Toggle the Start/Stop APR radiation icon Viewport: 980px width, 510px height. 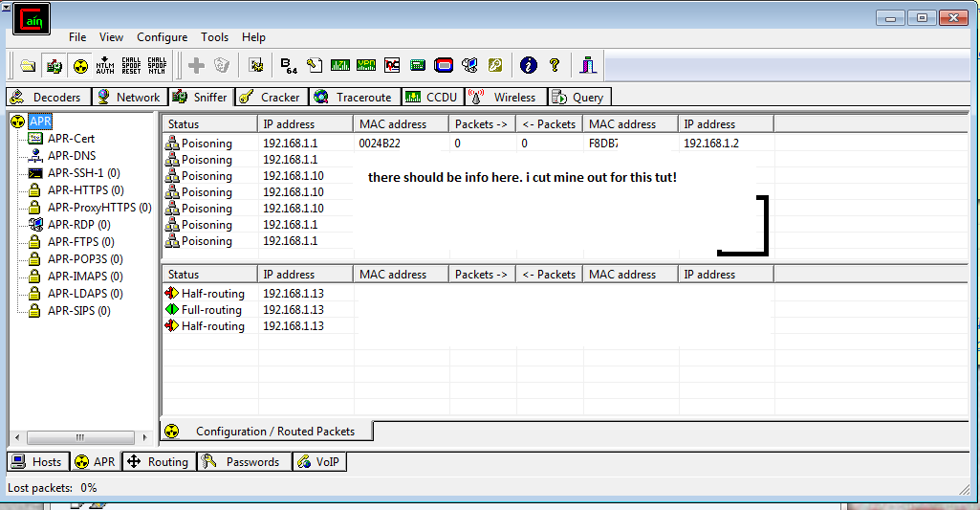tap(80, 65)
